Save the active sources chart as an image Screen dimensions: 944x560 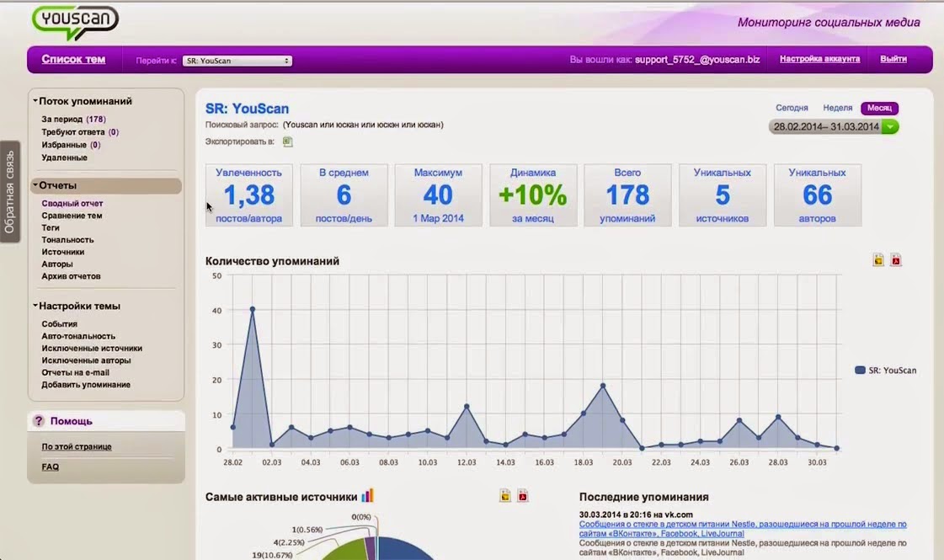[505, 495]
